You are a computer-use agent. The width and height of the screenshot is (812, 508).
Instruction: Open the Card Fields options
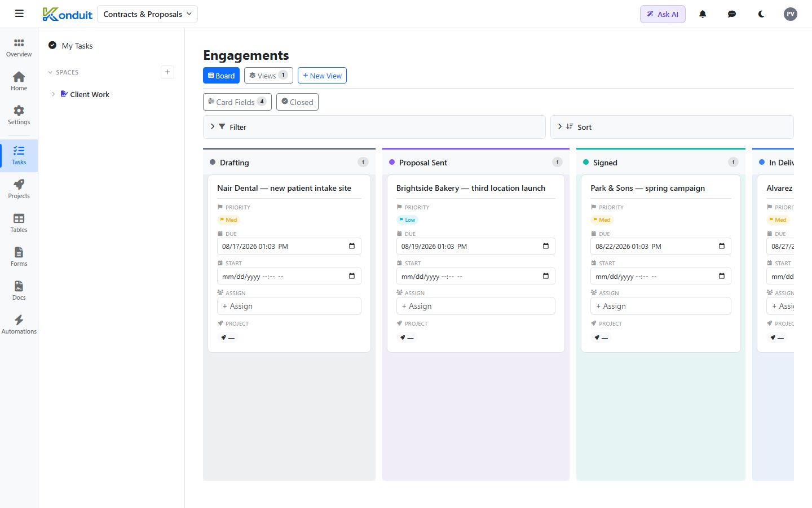click(237, 102)
